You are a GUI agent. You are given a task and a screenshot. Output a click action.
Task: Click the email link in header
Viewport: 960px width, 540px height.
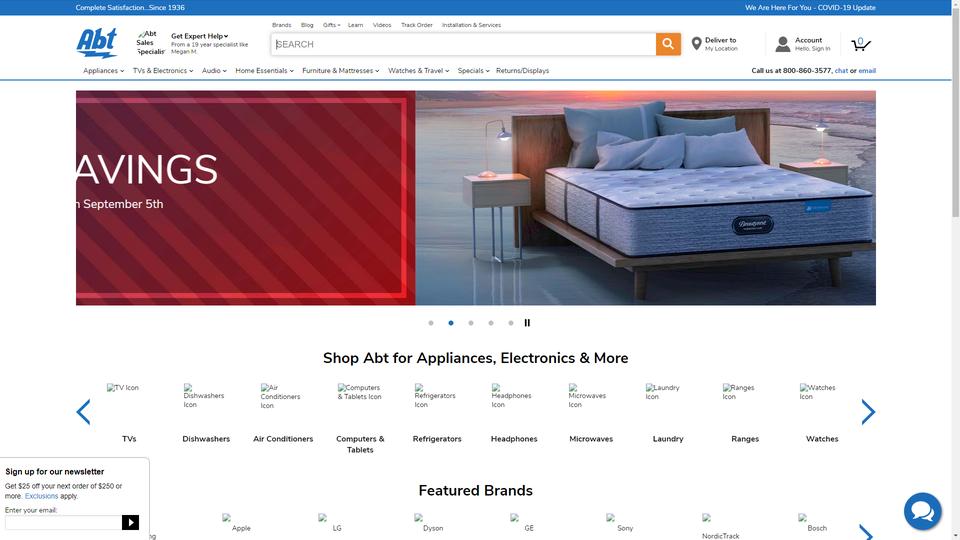coord(867,71)
